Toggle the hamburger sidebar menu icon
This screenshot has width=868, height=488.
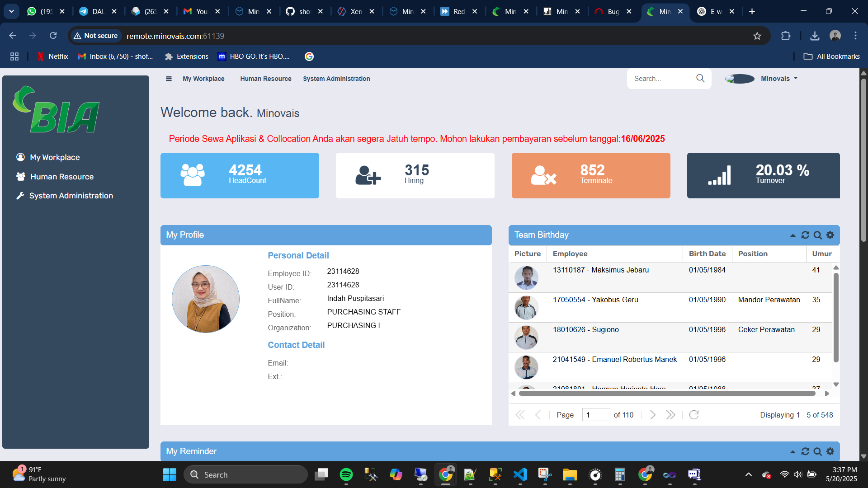[169, 79]
